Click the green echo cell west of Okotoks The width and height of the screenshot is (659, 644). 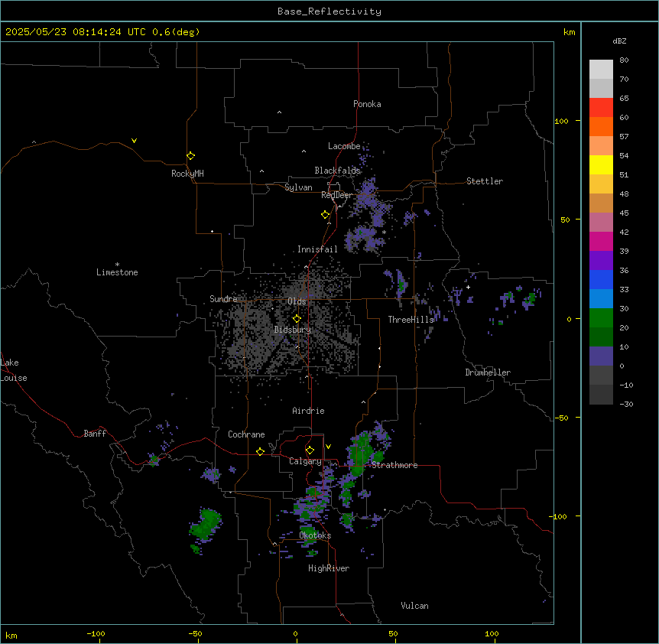pos(206,525)
